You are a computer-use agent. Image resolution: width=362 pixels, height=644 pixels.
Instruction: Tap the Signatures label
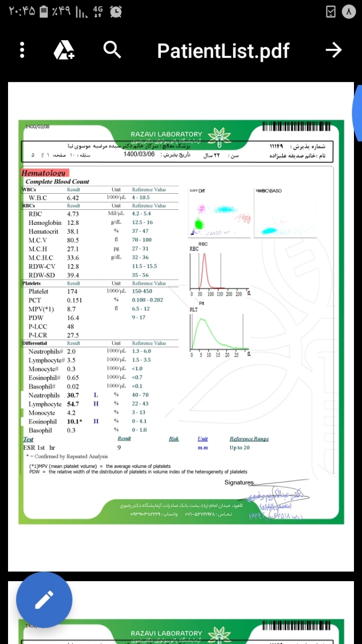(239, 482)
